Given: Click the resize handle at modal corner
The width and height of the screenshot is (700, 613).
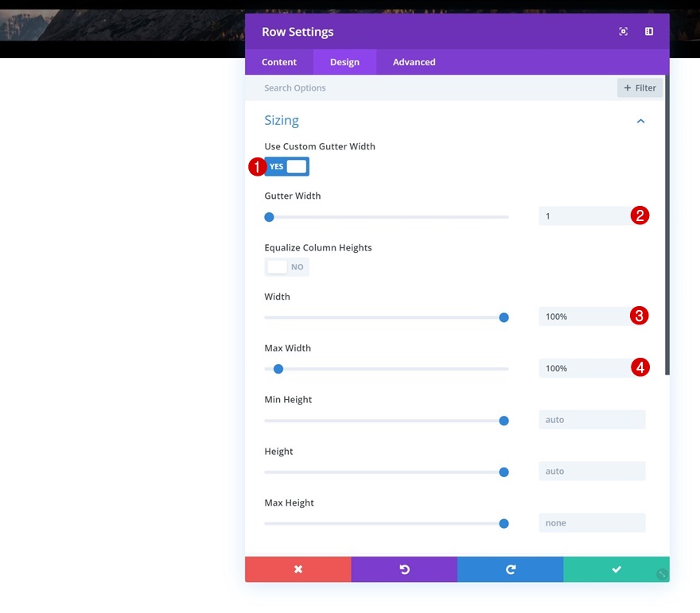Looking at the screenshot, I should (663, 574).
